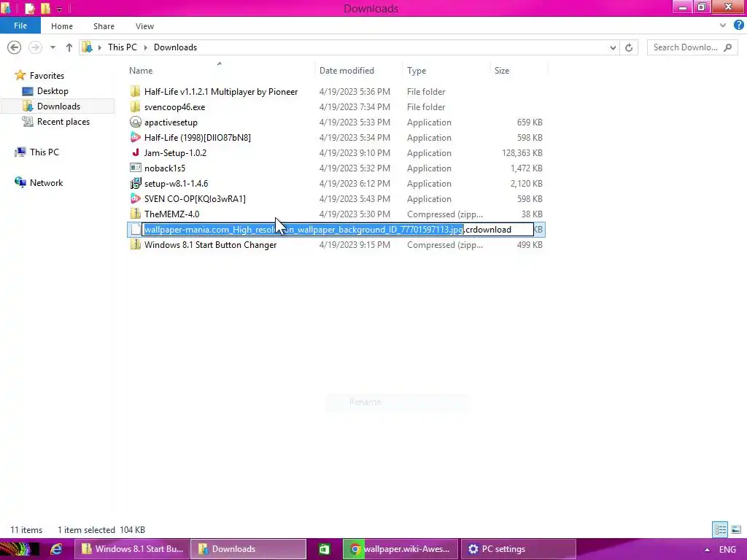Viewport: 747px width, 560px height.
Task: Open the Share ribbon tab
Action: click(104, 26)
